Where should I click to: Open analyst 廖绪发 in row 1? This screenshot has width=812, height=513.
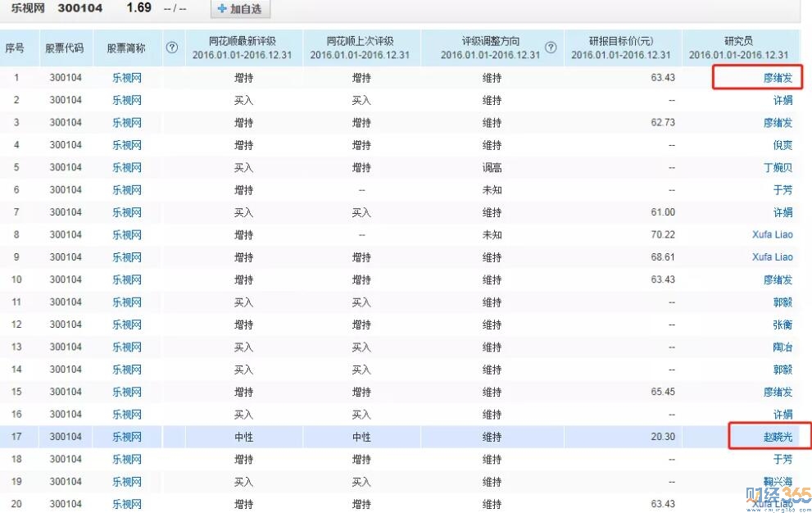pos(778,78)
